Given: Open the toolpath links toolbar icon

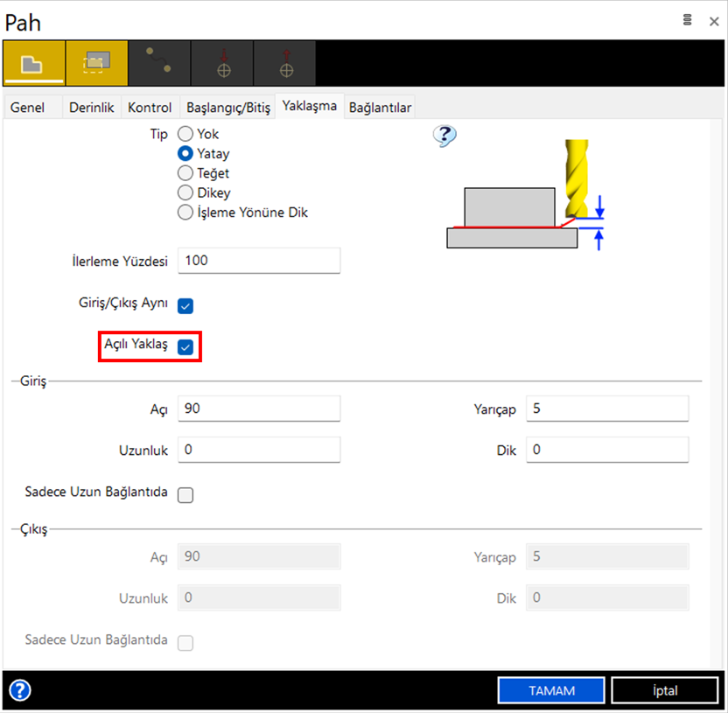Looking at the screenshot, I should pos(159,63).
